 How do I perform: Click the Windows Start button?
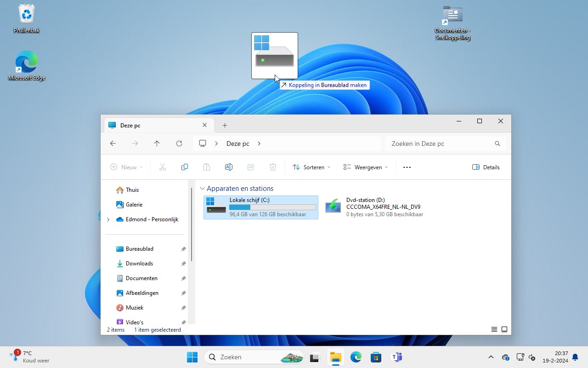click(x=192, y=357)
